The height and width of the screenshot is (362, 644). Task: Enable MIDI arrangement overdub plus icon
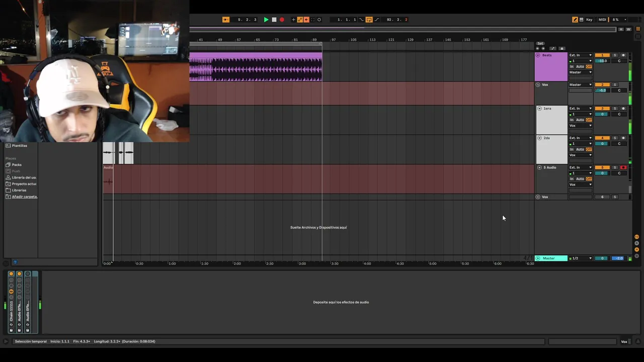(x=294, y=20)
